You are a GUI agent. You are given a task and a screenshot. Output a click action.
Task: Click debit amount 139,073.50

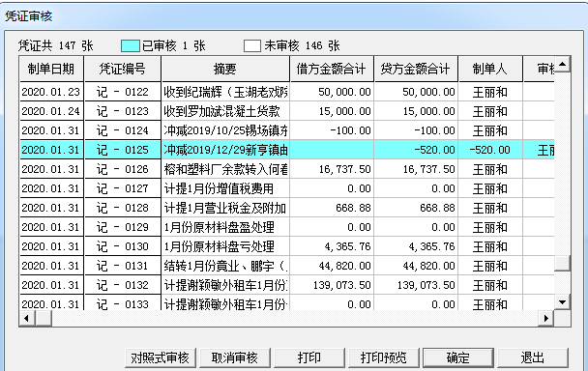point(332,285)
